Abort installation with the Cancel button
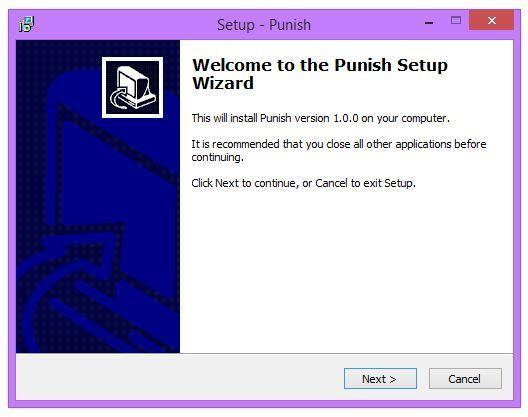 tap(465, 379)
